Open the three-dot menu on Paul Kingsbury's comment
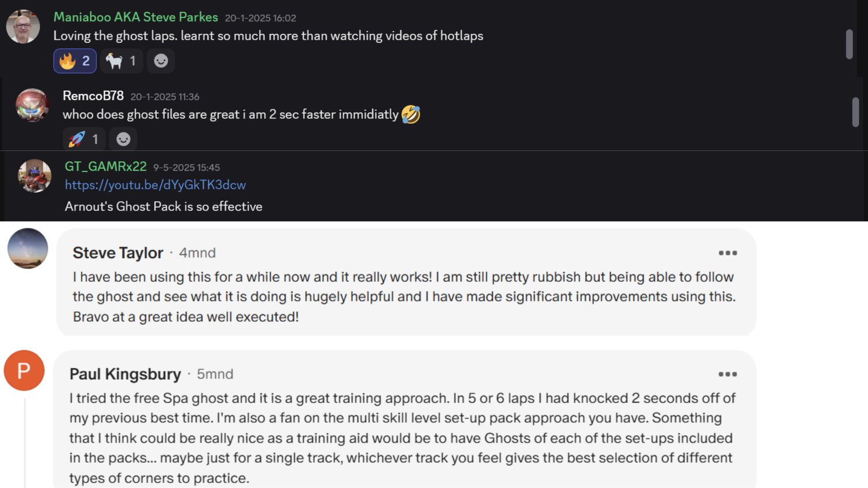The height and width of the screenshot is (488, 868). [727, 374]
